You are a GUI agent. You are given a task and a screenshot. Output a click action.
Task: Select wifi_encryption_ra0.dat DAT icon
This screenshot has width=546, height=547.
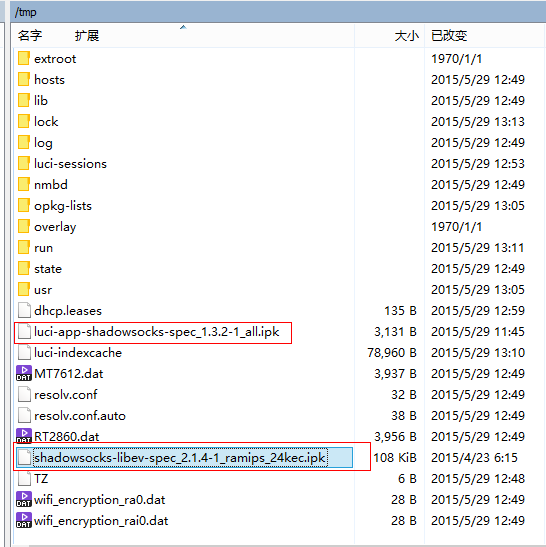point(24,500)
